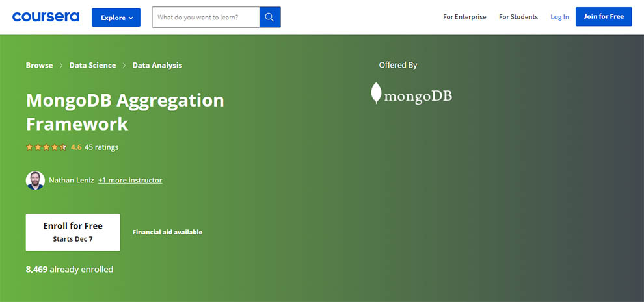Go to the Browse breadcrumb

[x=40, y=65]
